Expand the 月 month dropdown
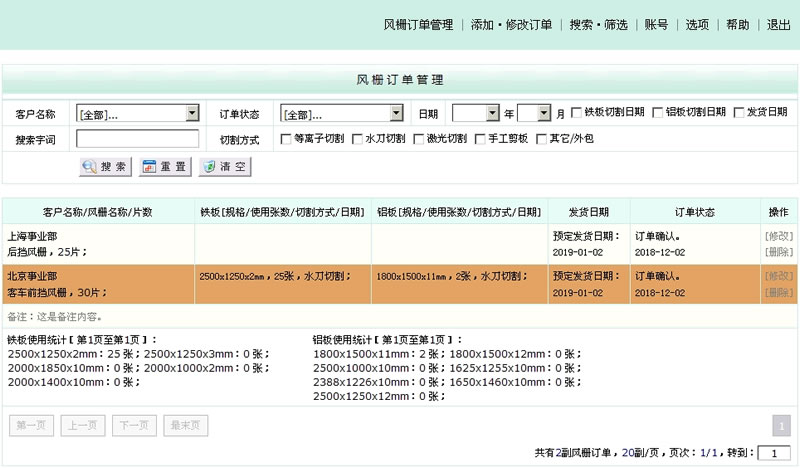 click(534, 114)
